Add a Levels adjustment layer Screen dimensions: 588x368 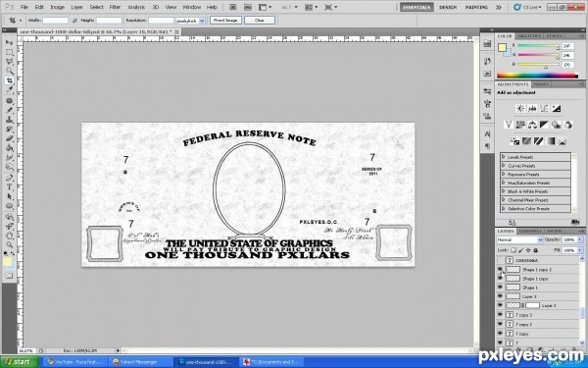(x=532, y=109)
